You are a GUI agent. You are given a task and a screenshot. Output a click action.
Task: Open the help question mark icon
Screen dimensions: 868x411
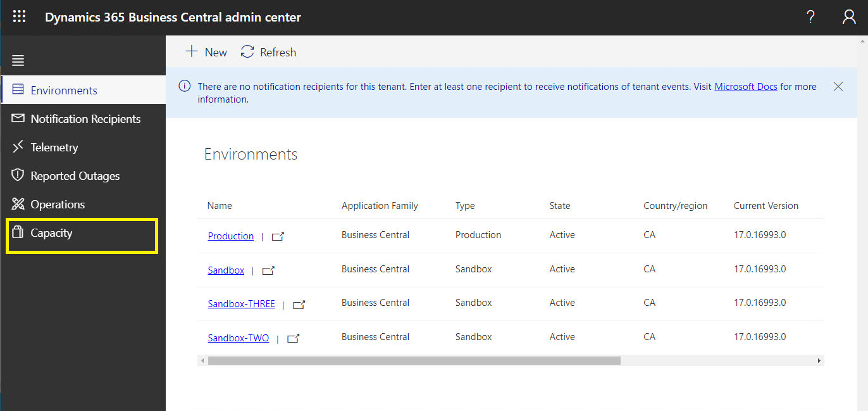810,17
